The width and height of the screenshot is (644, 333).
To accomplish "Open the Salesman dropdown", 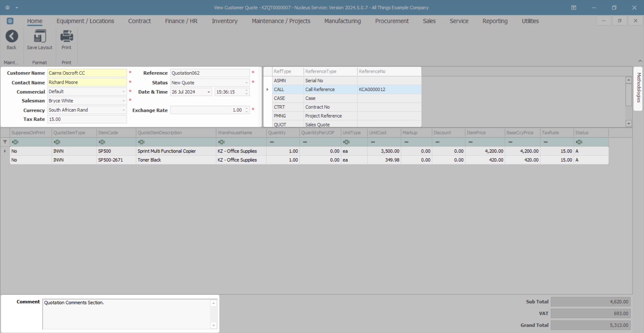I will click(x=123, y=101).
